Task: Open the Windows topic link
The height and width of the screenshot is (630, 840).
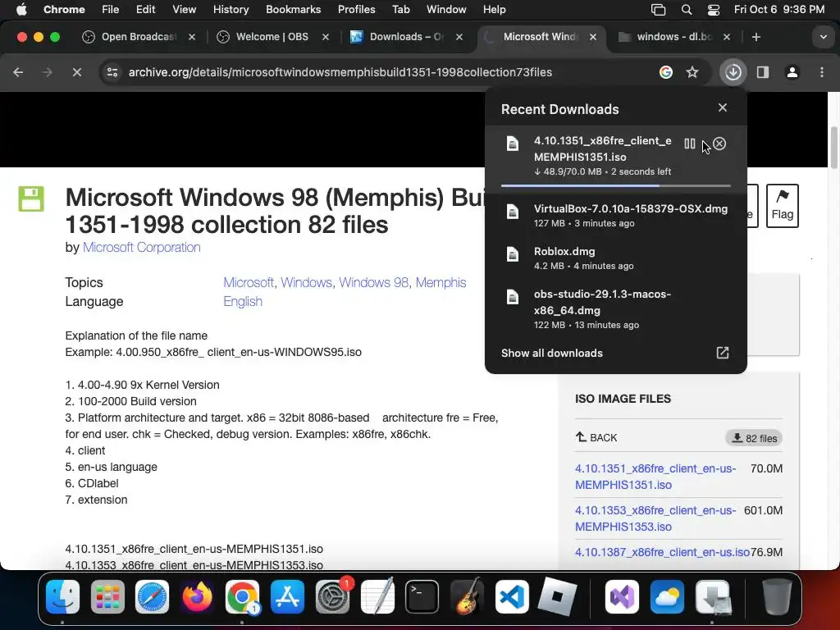Action: (306, 282)
